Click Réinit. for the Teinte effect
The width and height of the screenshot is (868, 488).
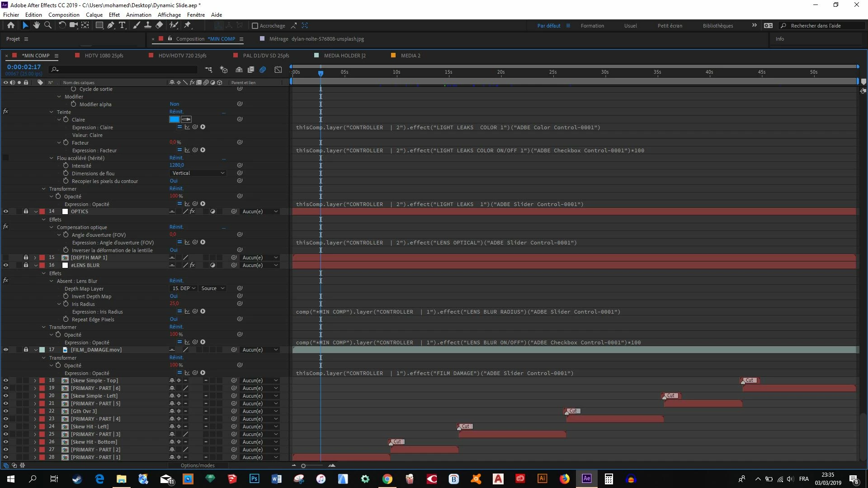click(x=176, y=112)
